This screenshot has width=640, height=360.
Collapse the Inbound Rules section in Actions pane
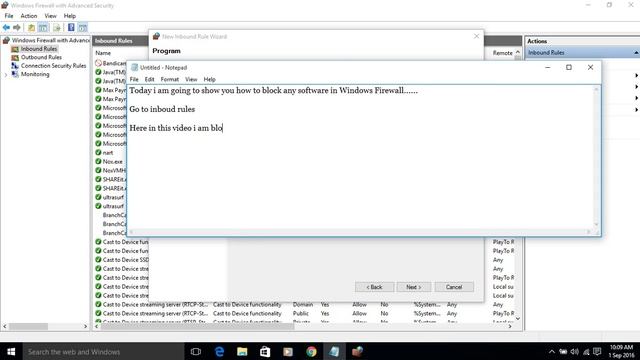click(x=636, y=53)
